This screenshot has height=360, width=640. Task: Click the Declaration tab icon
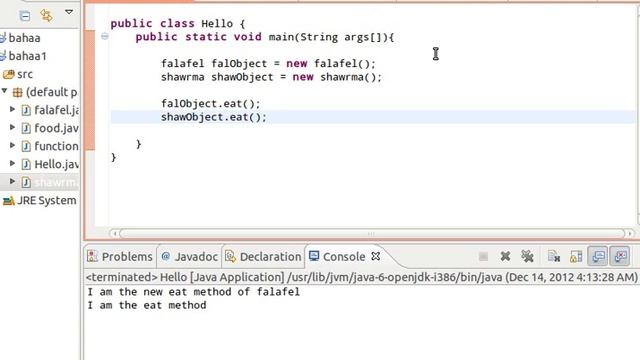pos(231,256)
